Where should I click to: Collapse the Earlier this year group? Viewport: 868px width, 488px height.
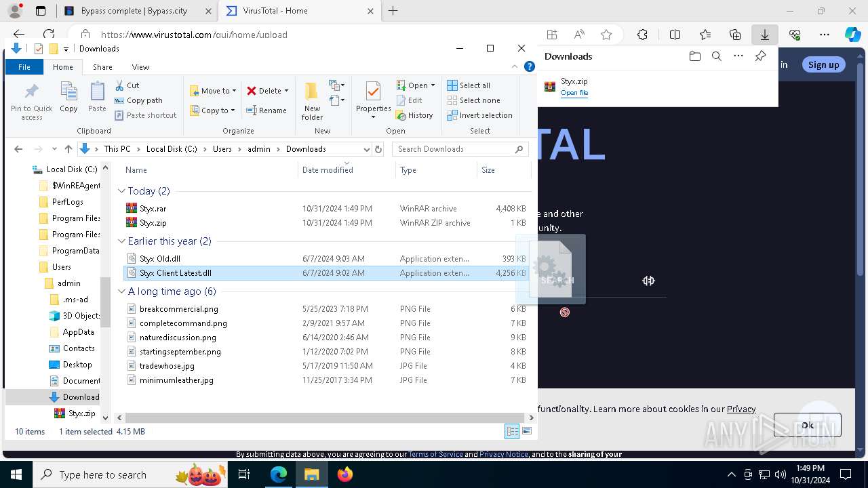[121, 241]
